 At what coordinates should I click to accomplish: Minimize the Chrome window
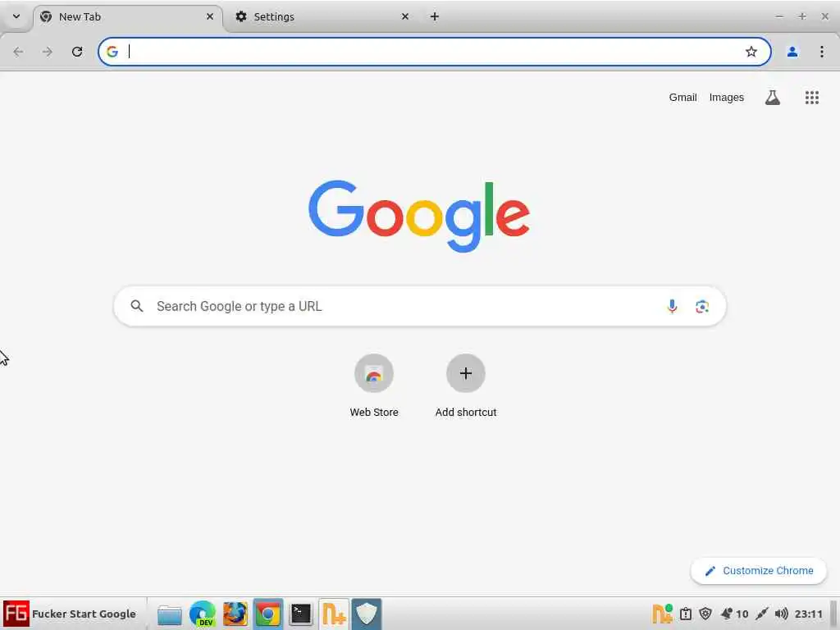pos(779,16)
